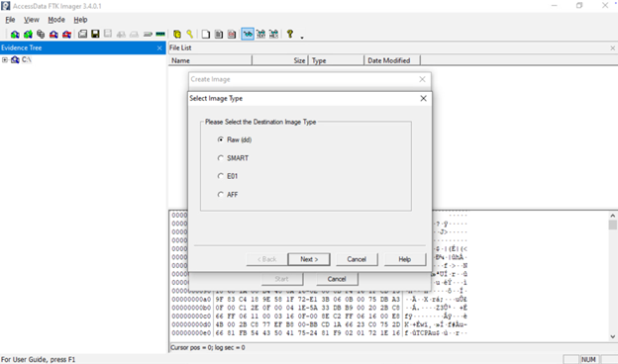Click the yellow question mark help icon
This screenshot has height=364, width=618.
[x=290, y=34]
